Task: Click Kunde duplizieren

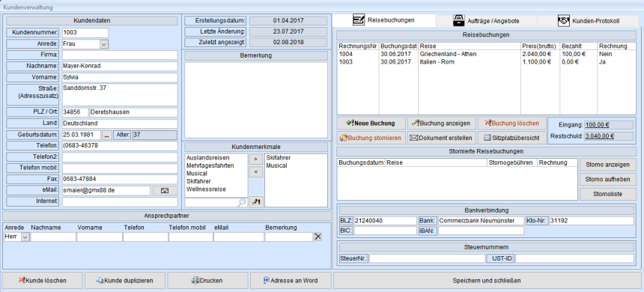Action: 125,281
